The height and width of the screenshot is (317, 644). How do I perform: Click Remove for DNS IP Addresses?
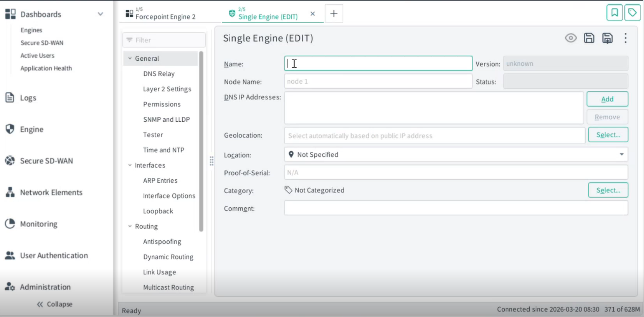(607, 117)
